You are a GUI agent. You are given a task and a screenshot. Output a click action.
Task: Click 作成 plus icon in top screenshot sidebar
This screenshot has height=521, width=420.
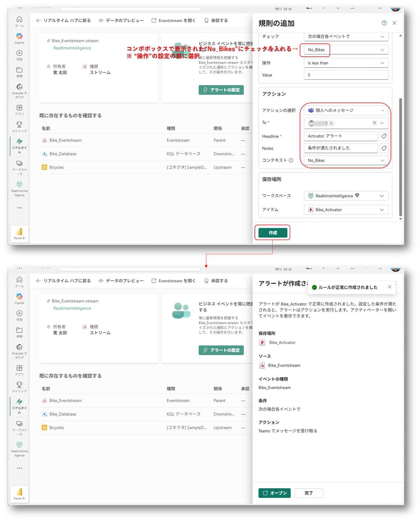19,55
